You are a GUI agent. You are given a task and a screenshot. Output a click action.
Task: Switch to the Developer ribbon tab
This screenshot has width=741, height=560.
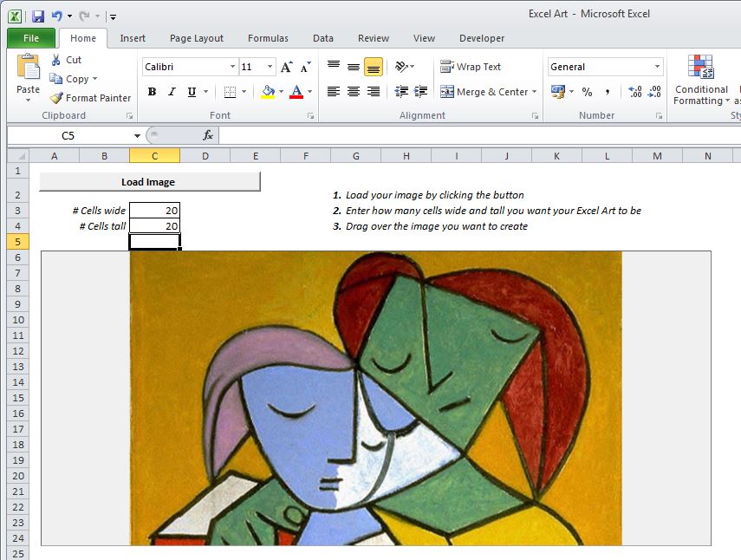click(482, 38)
